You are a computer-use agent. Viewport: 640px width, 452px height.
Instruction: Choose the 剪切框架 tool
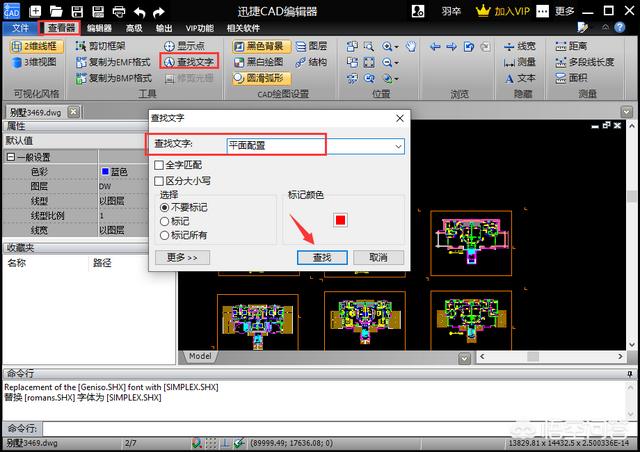101,46
